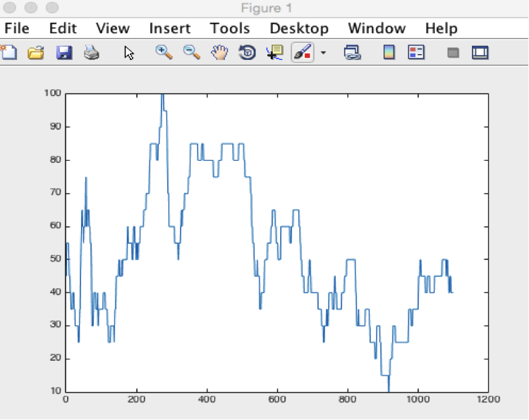
Task: Expand the brush color dropdown arrow
Action: point(324,53)
